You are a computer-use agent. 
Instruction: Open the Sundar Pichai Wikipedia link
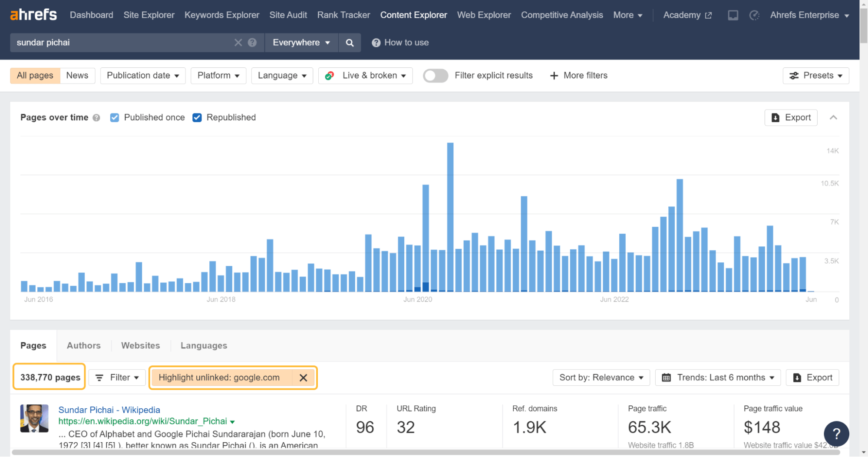pos(109,410)
